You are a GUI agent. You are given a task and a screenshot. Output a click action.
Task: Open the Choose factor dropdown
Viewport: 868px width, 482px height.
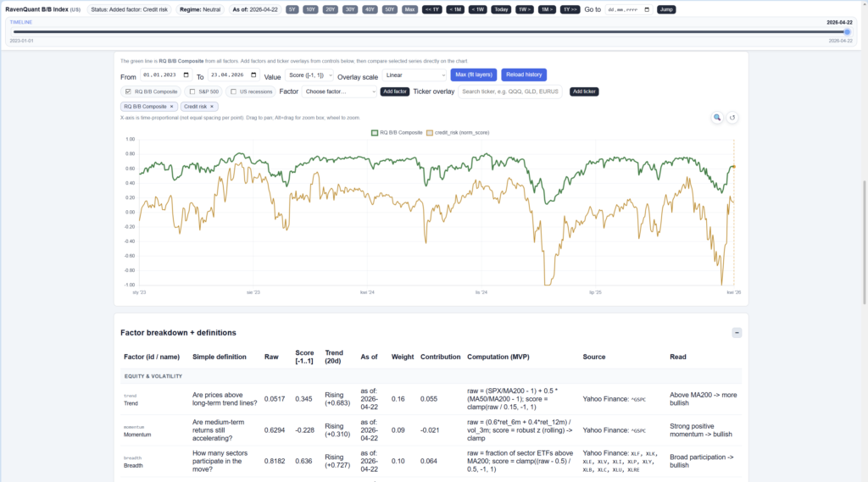pyautogui.click(x=339, y=91)
